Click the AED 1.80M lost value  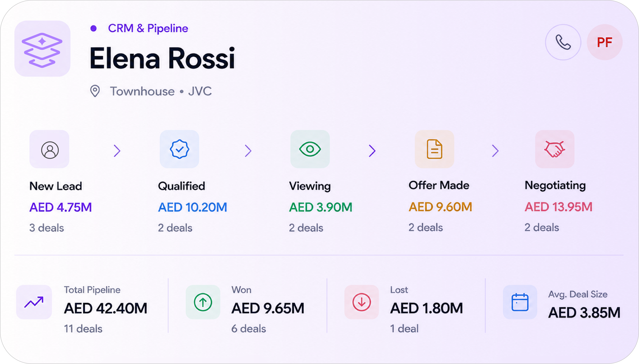pos(426,308)
